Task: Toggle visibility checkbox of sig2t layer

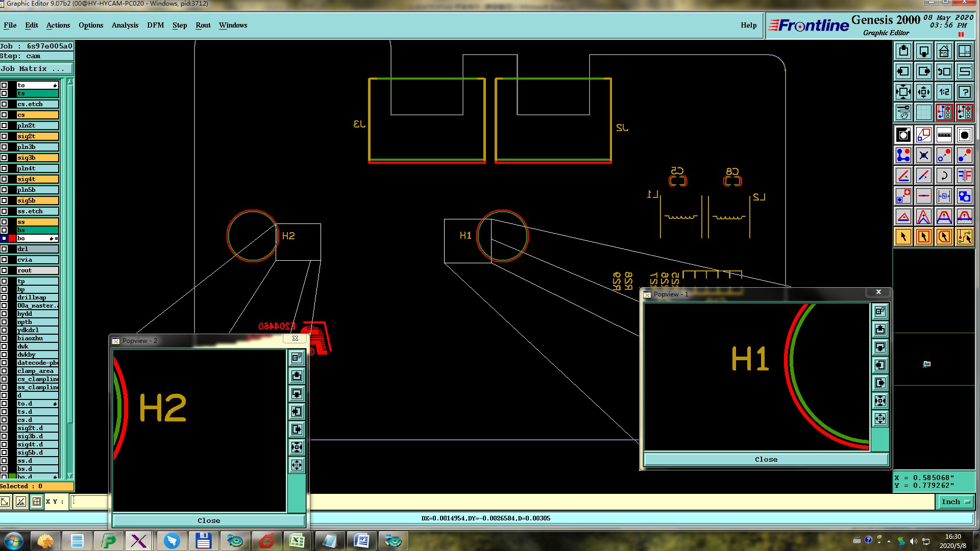Action: pyautogui.click(x=4, y=136)
